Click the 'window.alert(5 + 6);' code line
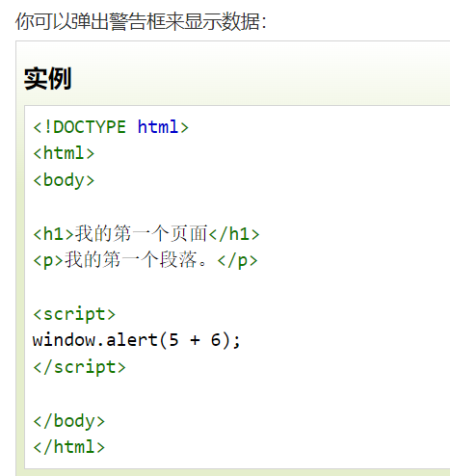The width and height of the screenshot is (450, 476). click(137, 340)
